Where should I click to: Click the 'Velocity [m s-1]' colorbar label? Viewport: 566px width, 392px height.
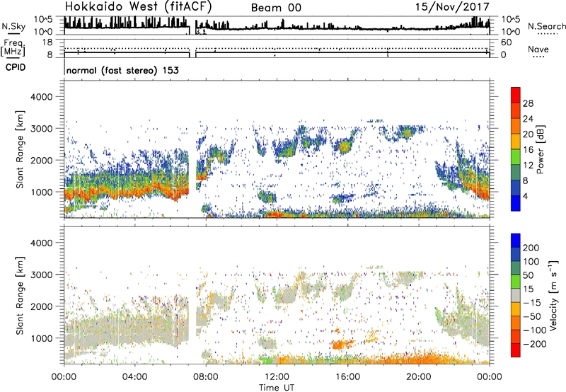pos(553,295)
